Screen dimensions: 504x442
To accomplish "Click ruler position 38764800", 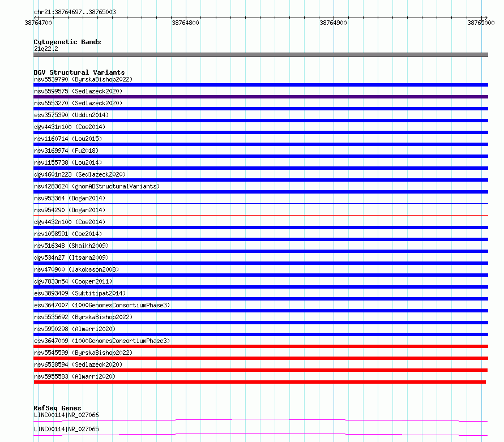I will pyautogui.click(x=186, y=23).
